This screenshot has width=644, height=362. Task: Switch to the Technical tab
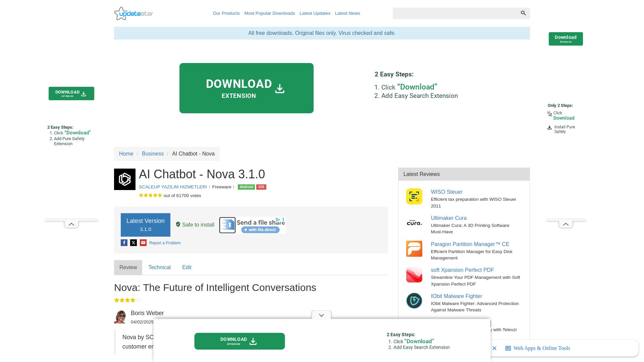(x=160, y=267)
